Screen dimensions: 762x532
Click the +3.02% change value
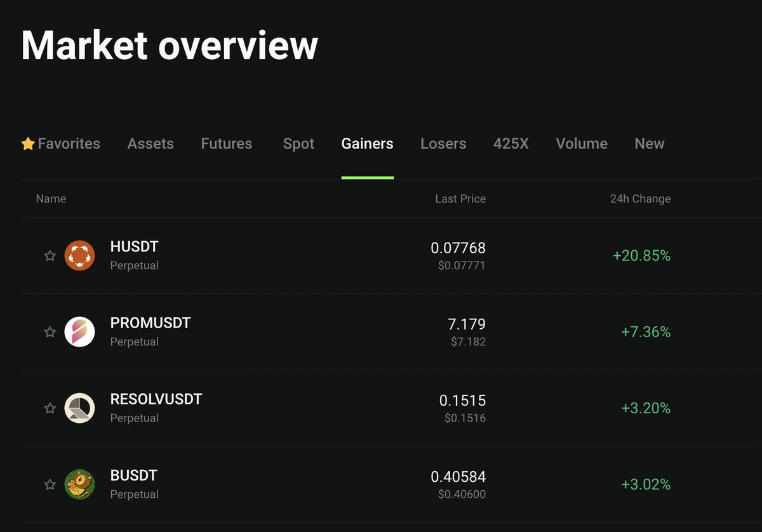click(x=646, y=484)
